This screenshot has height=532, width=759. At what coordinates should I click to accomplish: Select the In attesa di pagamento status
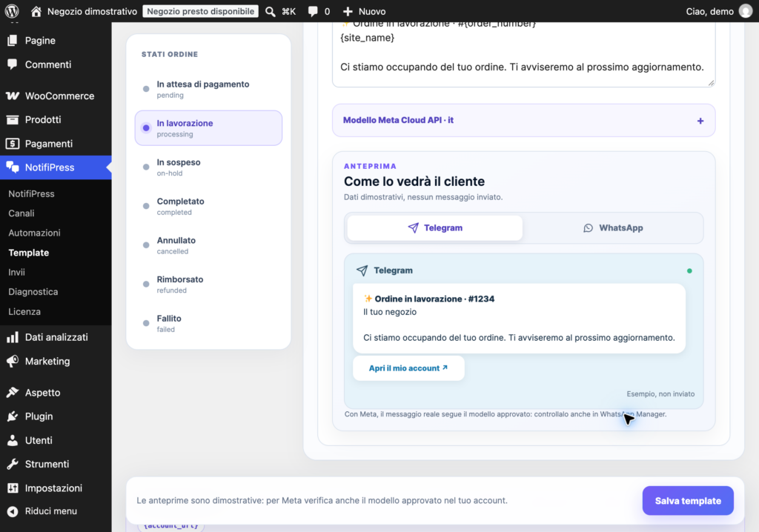[208, 89]
